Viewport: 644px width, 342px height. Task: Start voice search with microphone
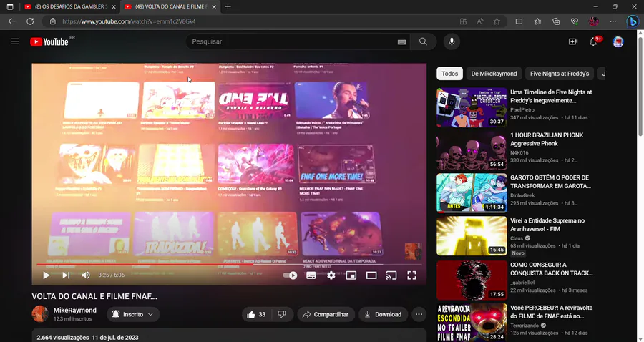coord(452,41)
